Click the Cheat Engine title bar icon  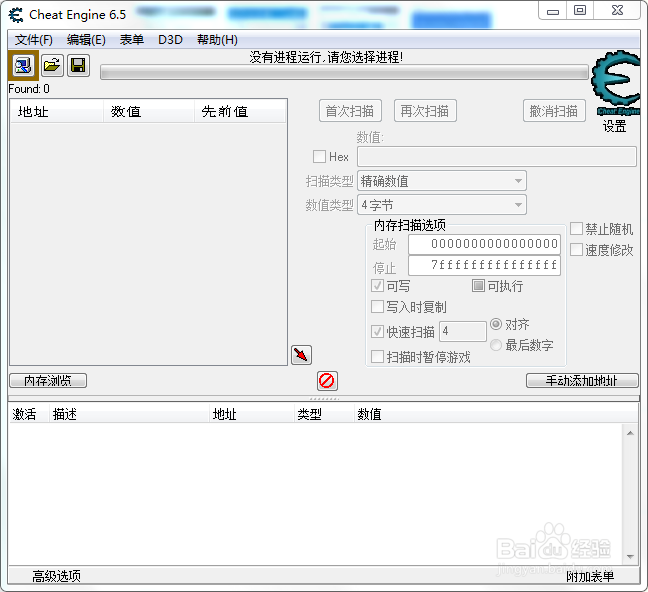click(x=16, y=15)
